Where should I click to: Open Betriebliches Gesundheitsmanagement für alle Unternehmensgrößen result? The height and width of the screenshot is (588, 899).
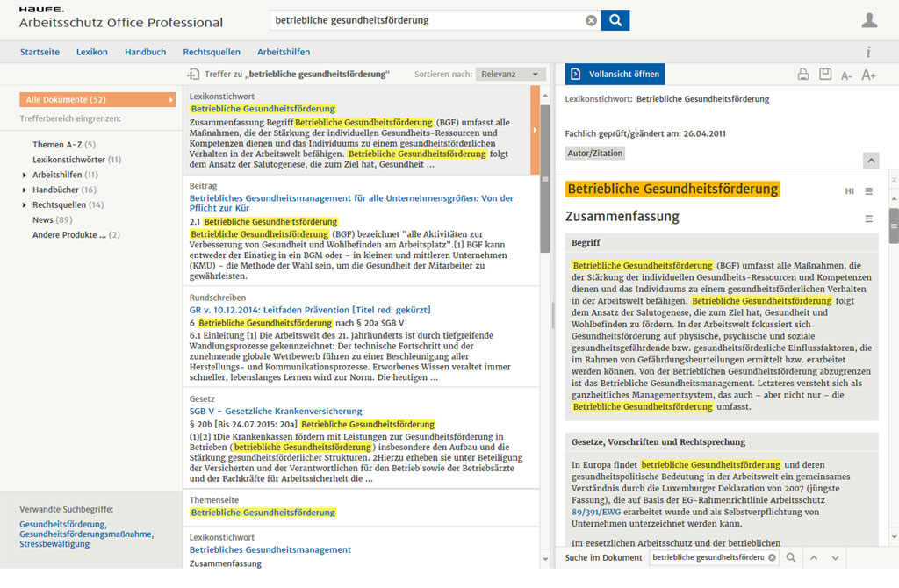351,203
